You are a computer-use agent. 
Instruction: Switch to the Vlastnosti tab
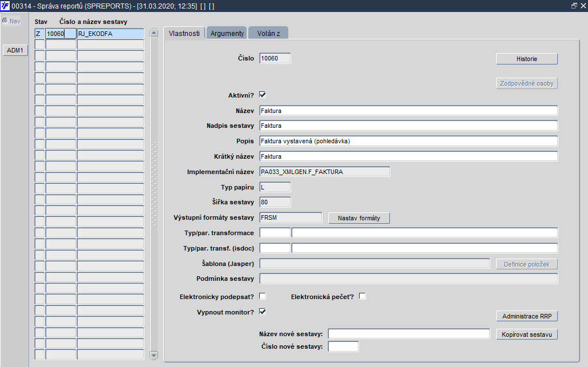(x=184, y=33)
